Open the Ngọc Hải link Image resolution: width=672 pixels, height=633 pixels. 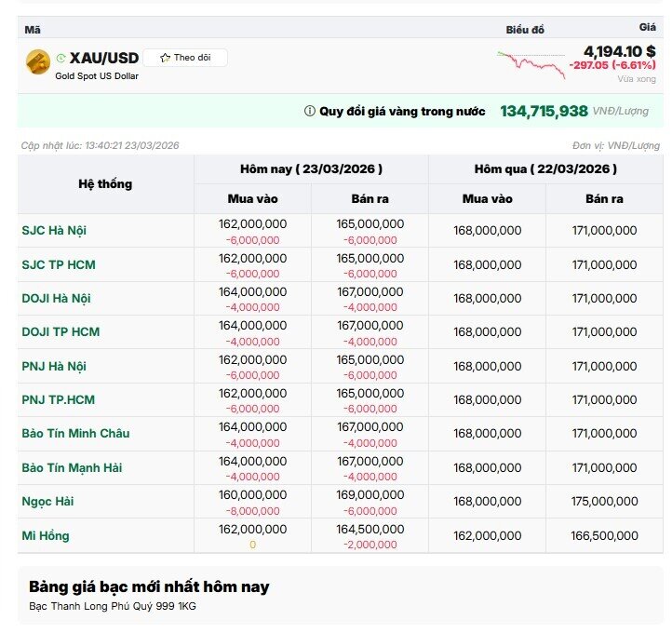47,502
